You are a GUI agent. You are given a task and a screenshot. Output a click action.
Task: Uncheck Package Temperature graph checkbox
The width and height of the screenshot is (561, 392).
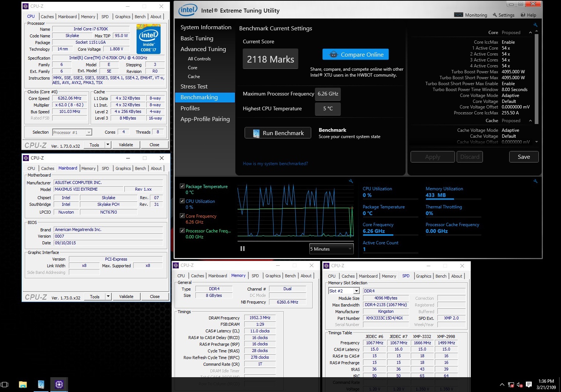coord(182,186)
